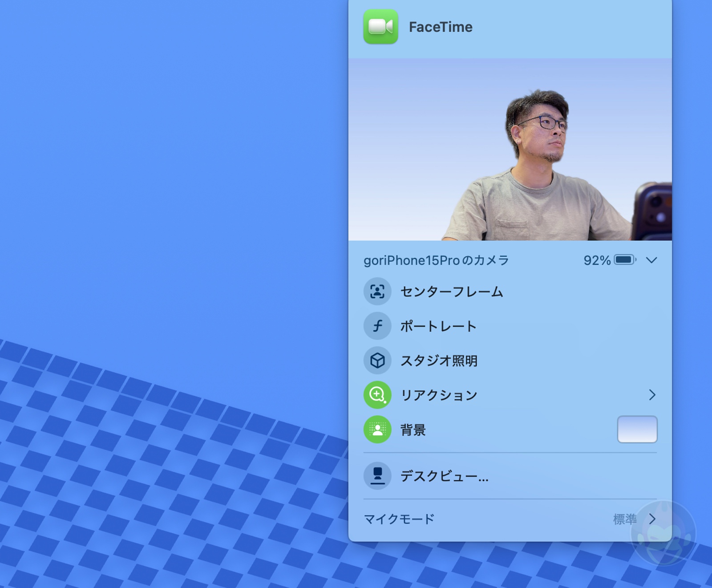712x588 pixels.
Task: Click the background color swatch thumbnail
Action: coord(637,430)
